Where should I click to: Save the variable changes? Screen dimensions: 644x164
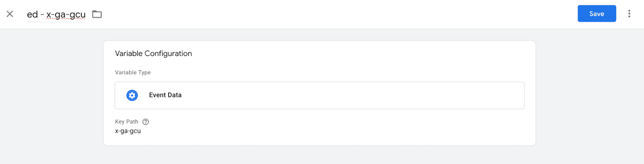coord(597,14)
